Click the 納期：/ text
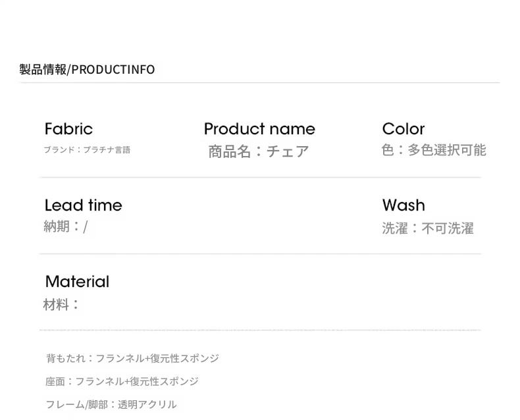The image size is (520, 420). (x=66, y=227)
